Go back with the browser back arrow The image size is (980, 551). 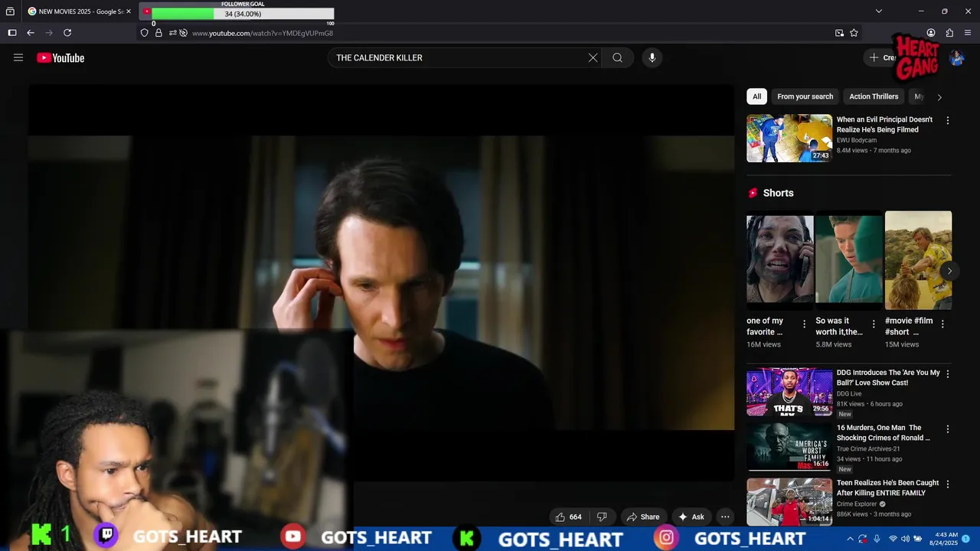coord(31,33)
